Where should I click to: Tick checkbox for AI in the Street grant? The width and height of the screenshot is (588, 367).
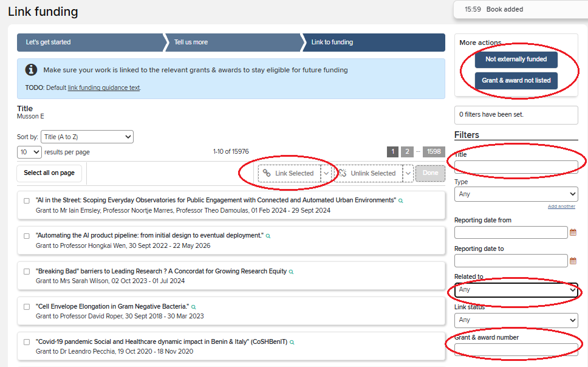click(x=27, y=201)
